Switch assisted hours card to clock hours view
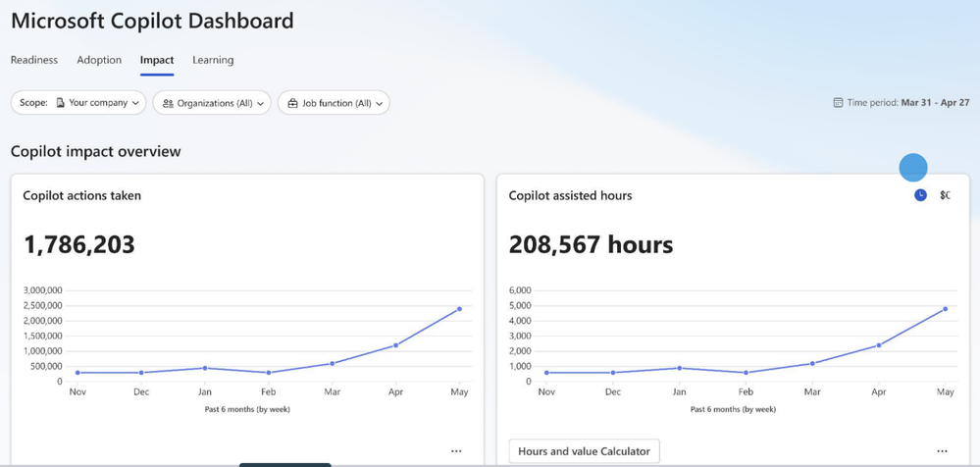Screen dimensions: 980x467 920,195
